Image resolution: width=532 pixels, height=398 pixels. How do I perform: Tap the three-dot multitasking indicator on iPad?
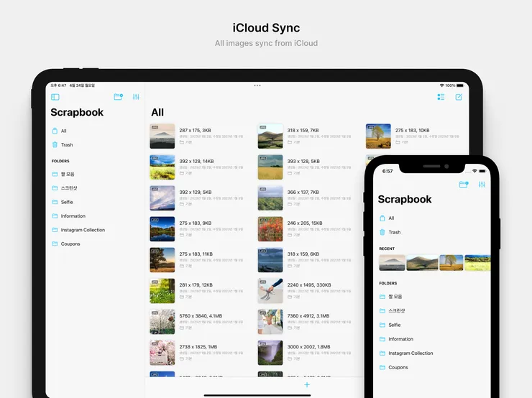click(x=257, y=85)
